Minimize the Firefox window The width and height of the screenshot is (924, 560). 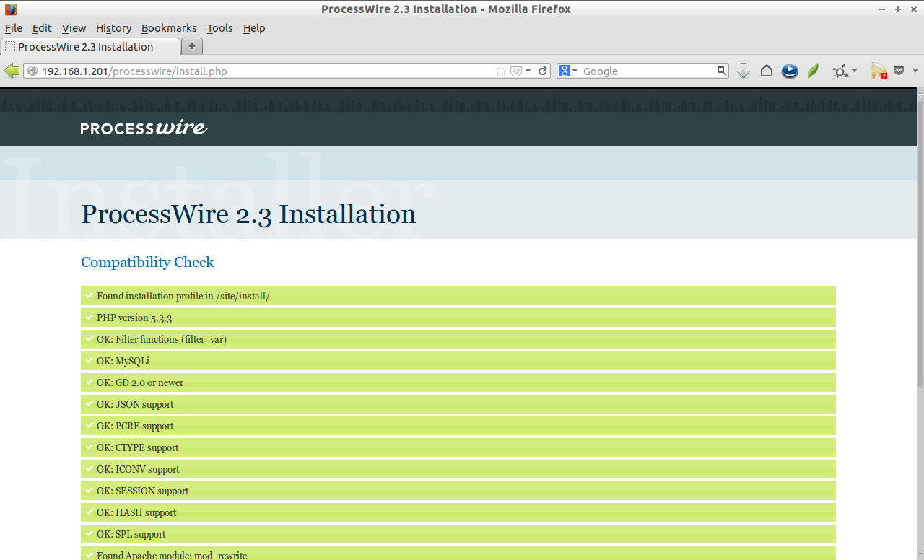pos(883,9)
